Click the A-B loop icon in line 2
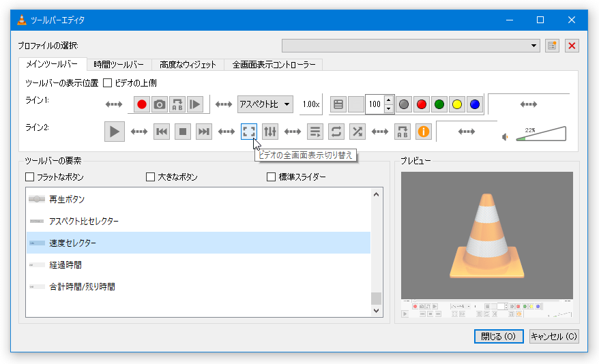 coord(403,132)
